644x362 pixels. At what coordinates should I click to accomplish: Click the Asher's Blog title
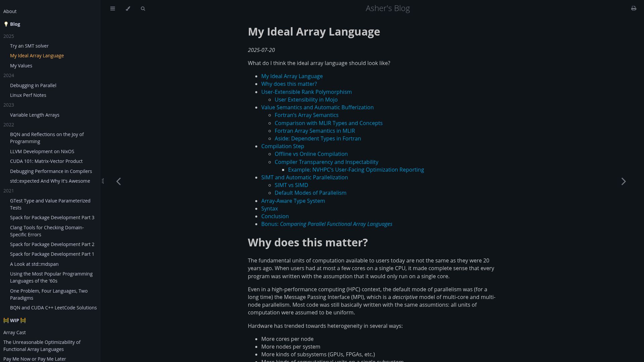click(388, 8)
